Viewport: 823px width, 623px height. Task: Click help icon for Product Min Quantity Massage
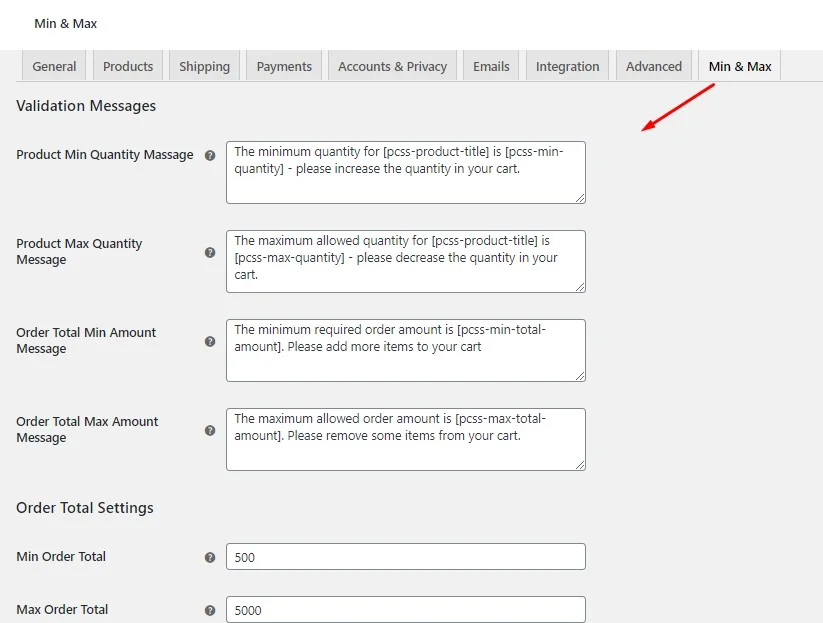(210, 156)
